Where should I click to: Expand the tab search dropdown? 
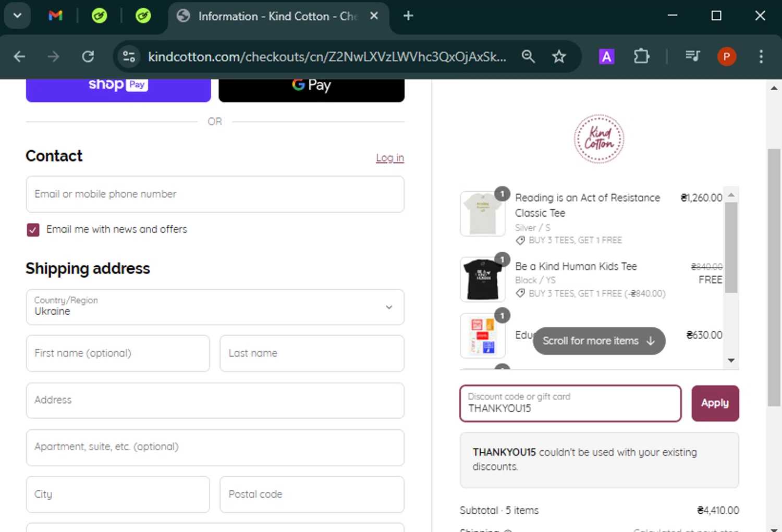[17, 16]
